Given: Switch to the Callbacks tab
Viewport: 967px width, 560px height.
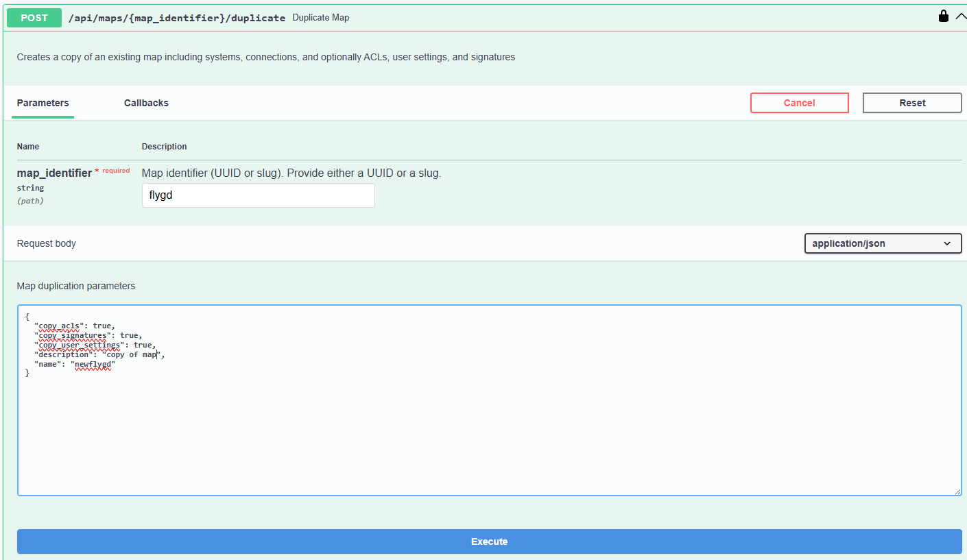Looking at the screenshot, I should click(146, 103).
